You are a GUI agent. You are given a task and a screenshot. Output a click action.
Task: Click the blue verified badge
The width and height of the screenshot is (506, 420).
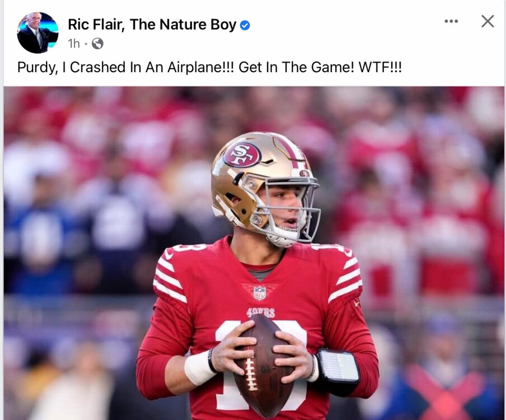point(245,25)
